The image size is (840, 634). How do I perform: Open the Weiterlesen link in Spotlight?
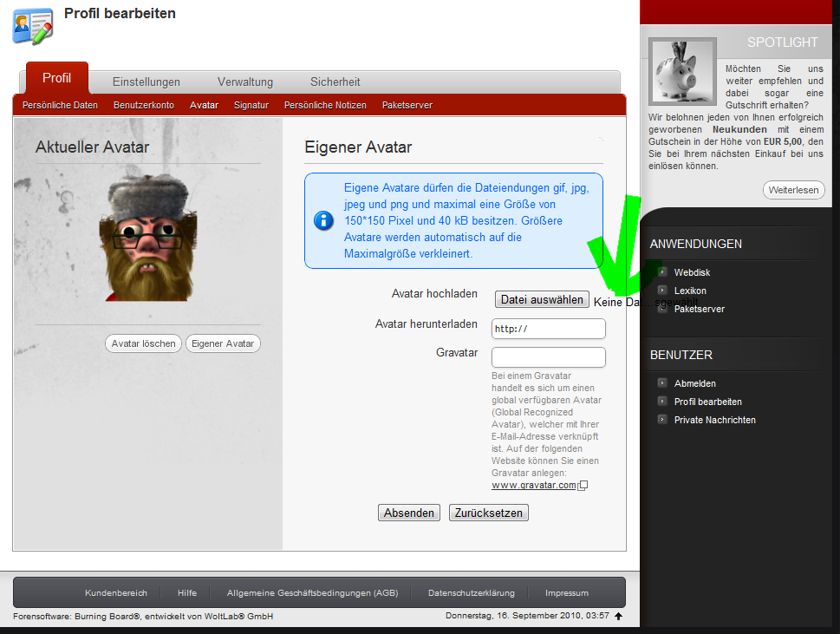(793, 190)
